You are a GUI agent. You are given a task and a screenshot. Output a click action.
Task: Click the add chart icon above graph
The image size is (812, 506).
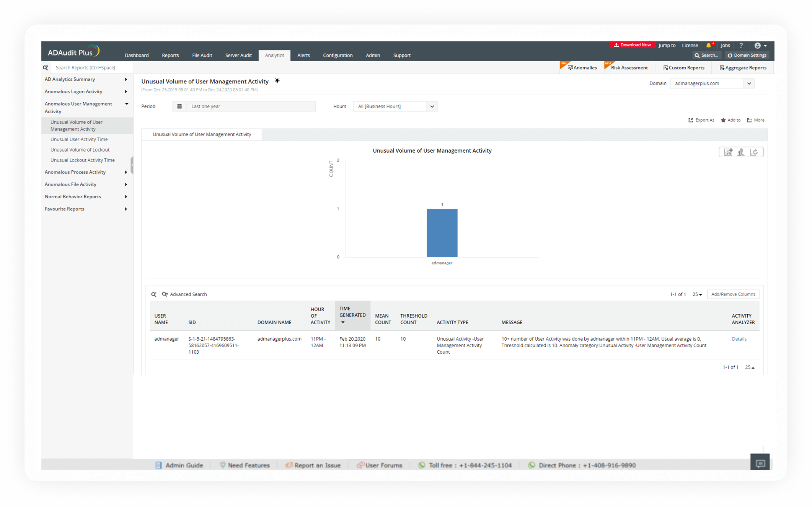[728, 152]
